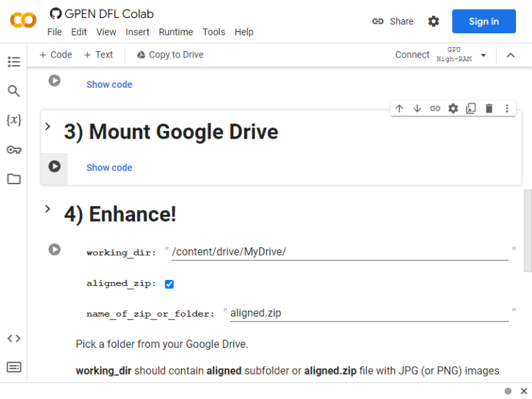Viewport: 532px width, 399px height.
Task: Click the name_of_zip_or_folder input field
Action: tap(369, 313)
